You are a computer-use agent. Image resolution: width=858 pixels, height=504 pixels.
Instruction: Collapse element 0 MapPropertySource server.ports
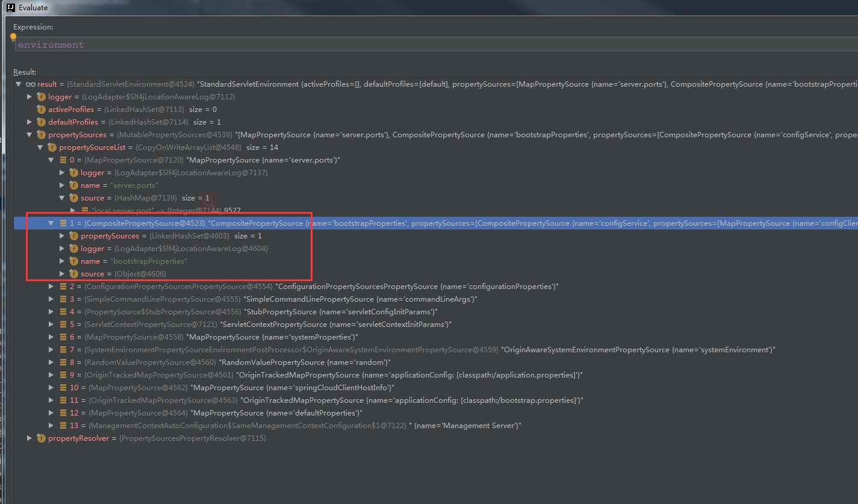pos(51,160)
